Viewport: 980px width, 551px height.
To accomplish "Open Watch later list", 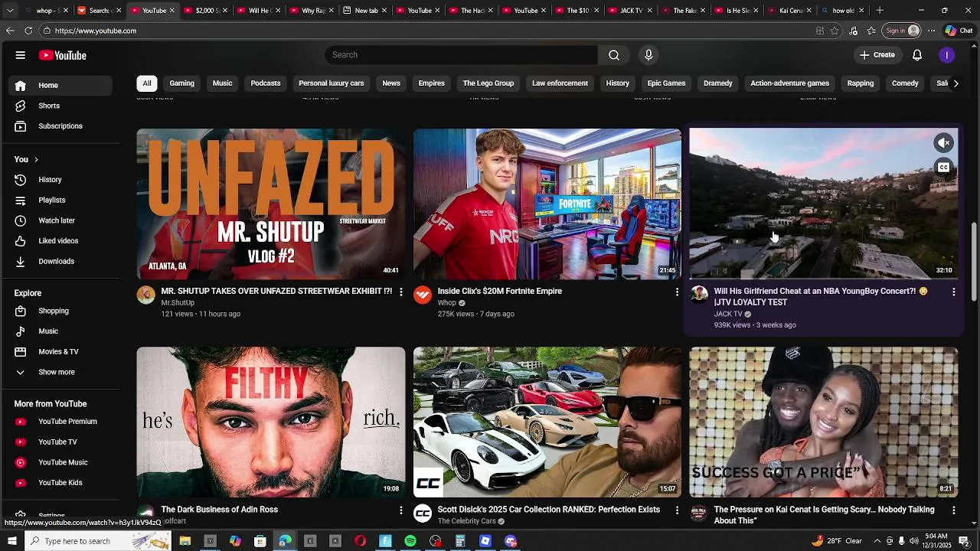I will click(57, 220).
